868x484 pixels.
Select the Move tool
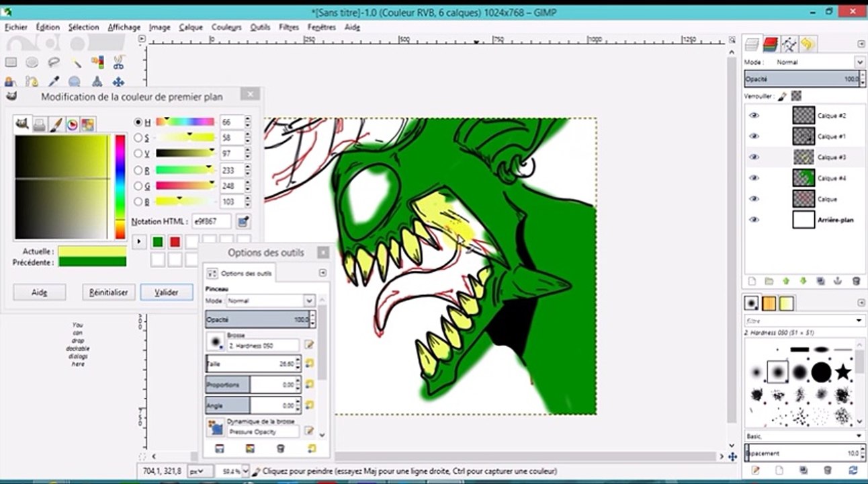pyautogui.click(x=119, y=82)
